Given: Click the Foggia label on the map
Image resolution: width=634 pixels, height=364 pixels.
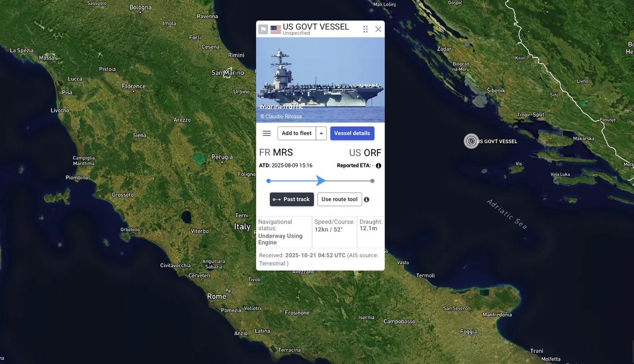Looking at the screenshot, I should coord(468,332).
